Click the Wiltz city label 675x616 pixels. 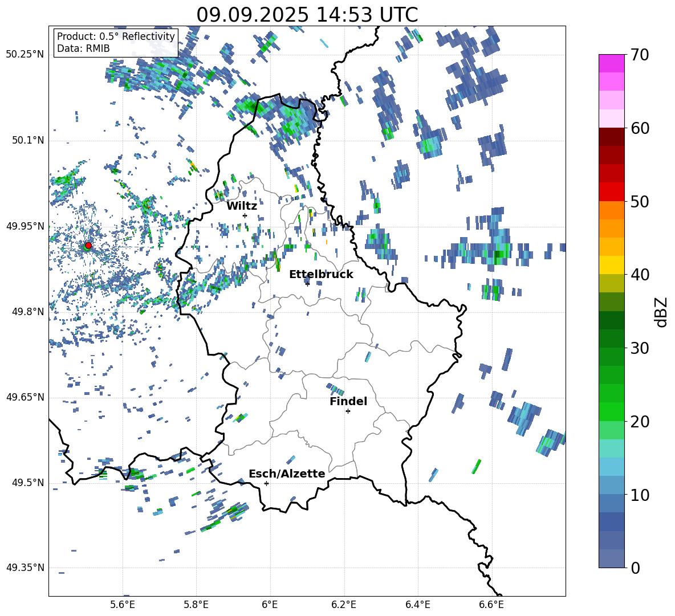(242, 206)
